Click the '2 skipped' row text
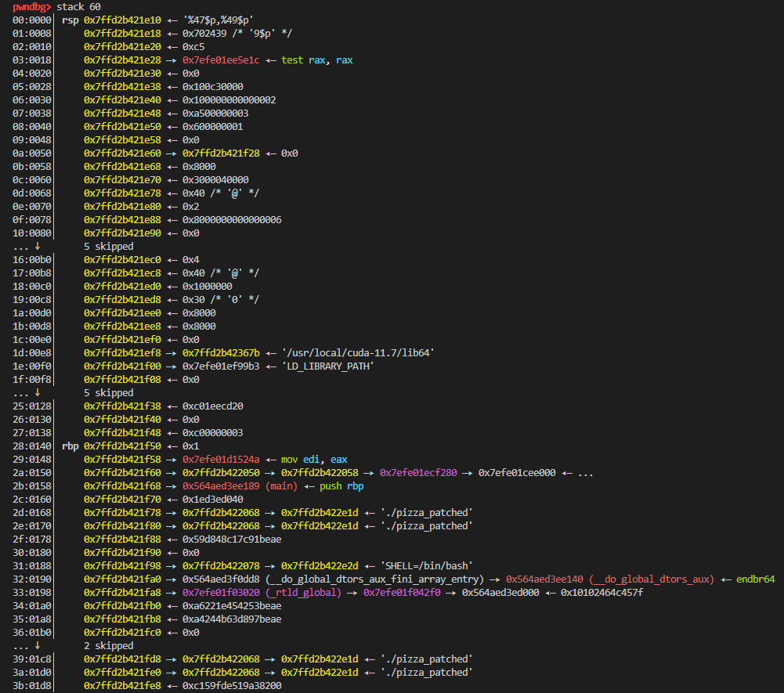 point(109,645)
